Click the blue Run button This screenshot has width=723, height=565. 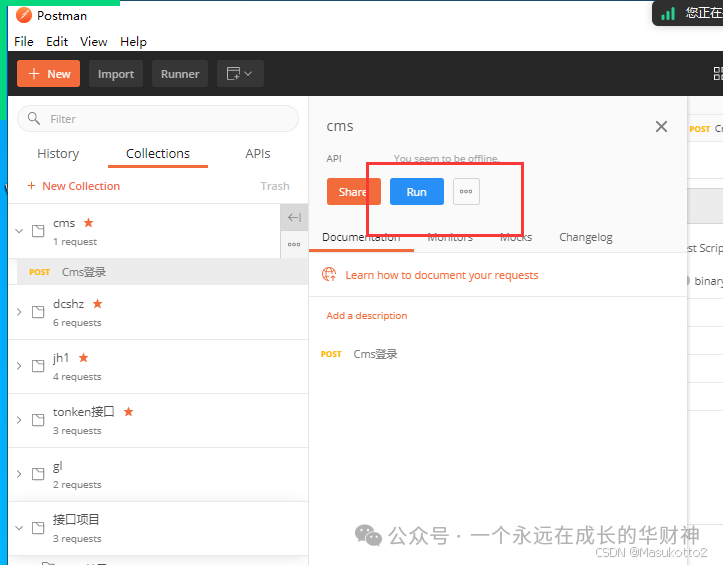(x=417, y=191)
